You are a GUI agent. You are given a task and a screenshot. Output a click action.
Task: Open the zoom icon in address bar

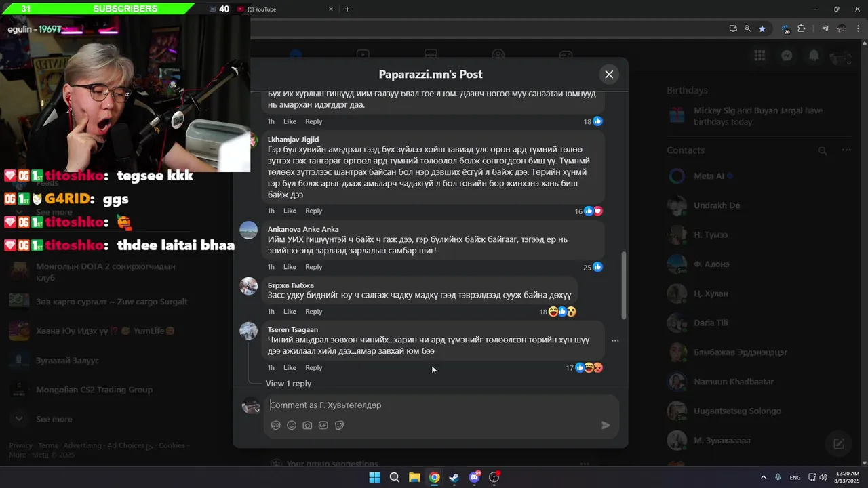tap(747, 28)
